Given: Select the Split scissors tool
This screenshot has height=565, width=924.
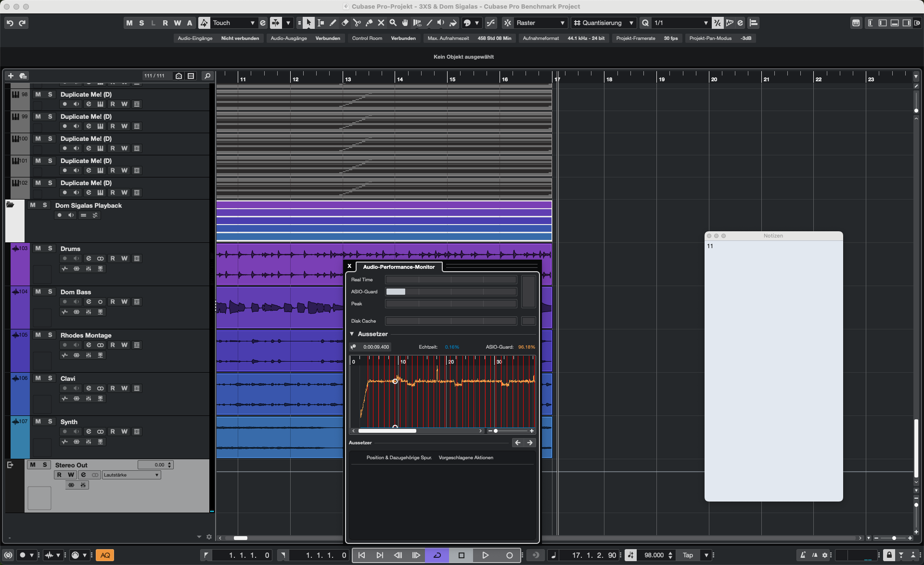Looking at the screenshot, I should click(357, 23).
